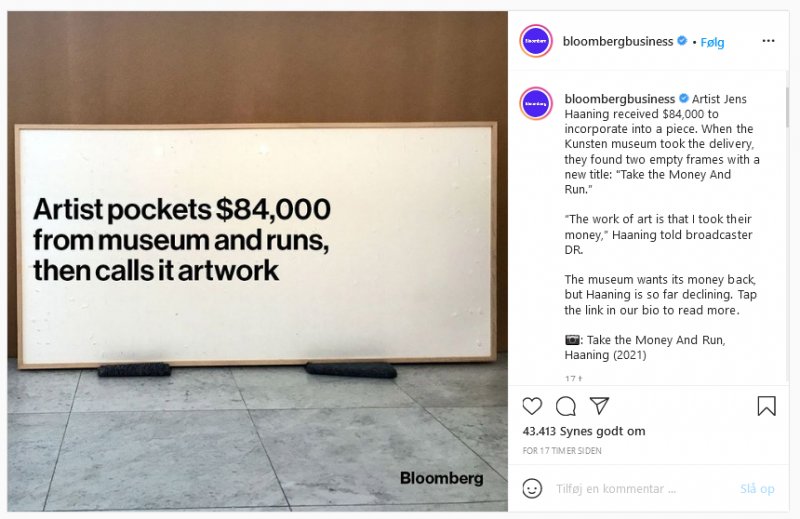Follow the account via Følg
This screenshot has width=800, height=519.
click(x=712, y=42)
